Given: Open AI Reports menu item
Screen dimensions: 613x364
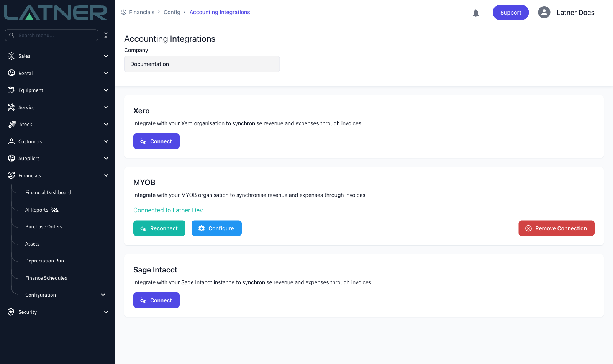Looking at the screenshot, I should click(x=37, y=210).
